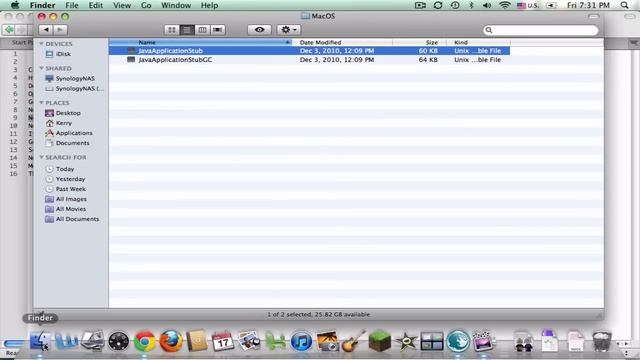Collapse the SEARCH FOR sidebar section

click(41, 157)
